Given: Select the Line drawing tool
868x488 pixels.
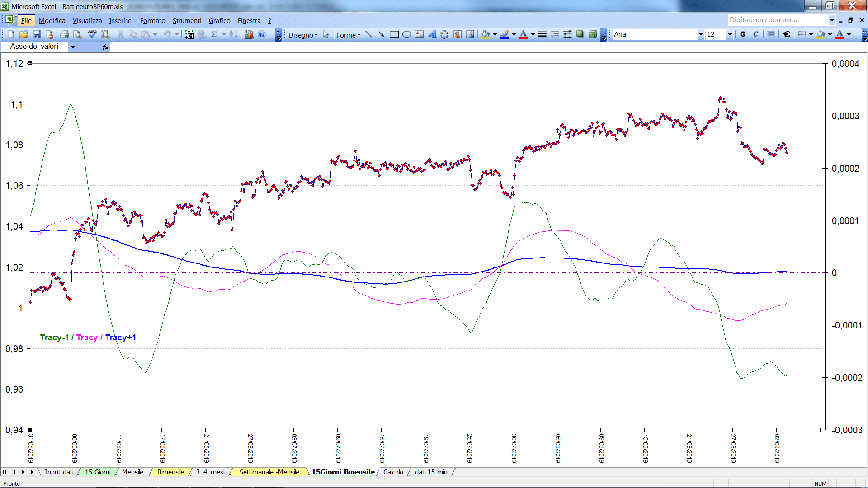Looking at the screenshot, I should [x=369, y=34].
